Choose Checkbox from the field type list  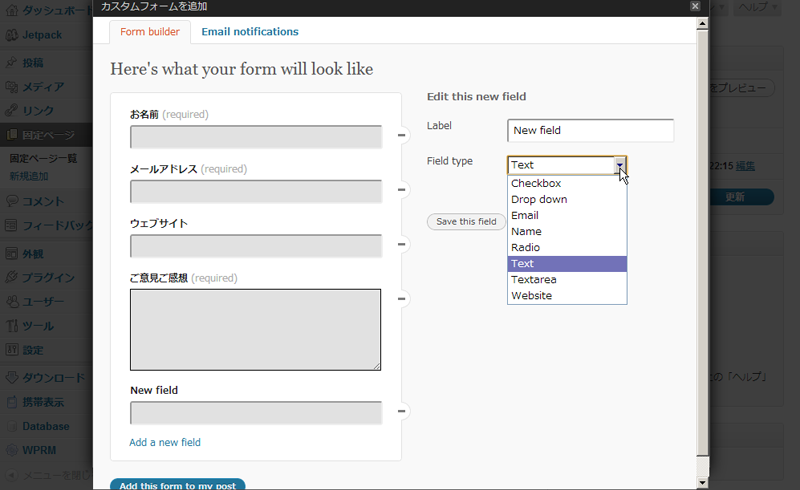point(567,183)
